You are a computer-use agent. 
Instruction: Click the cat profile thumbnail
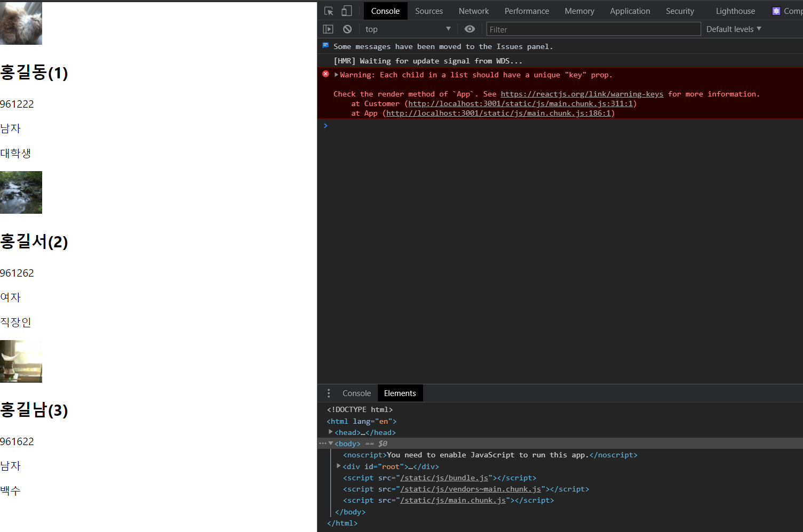tap(21, 23)
